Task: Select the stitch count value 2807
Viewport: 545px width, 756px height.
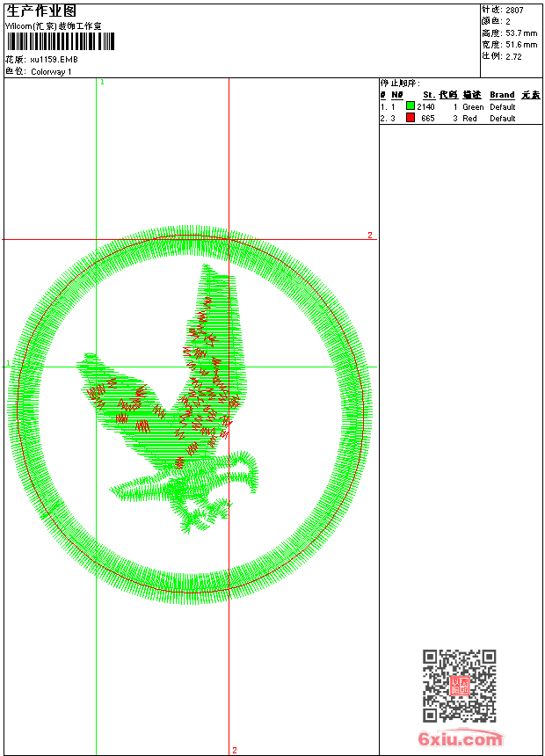Action: coord(514,11)
